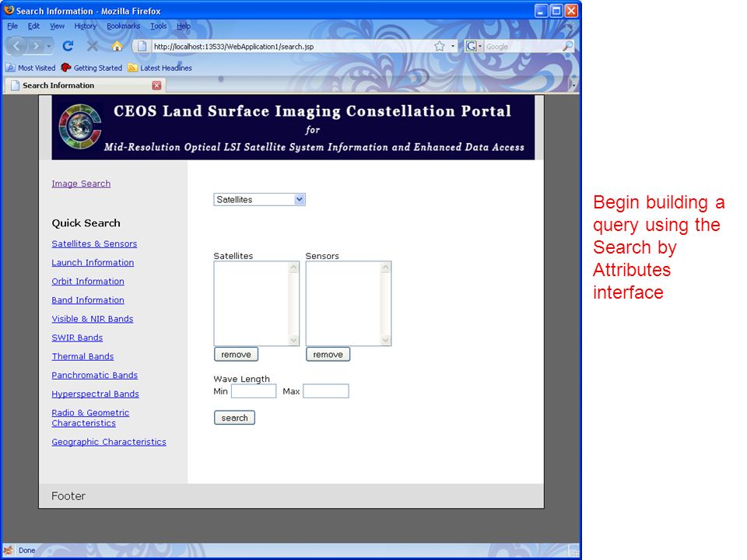Open Radio & Geometric Characteristics link

pos(90,418)
